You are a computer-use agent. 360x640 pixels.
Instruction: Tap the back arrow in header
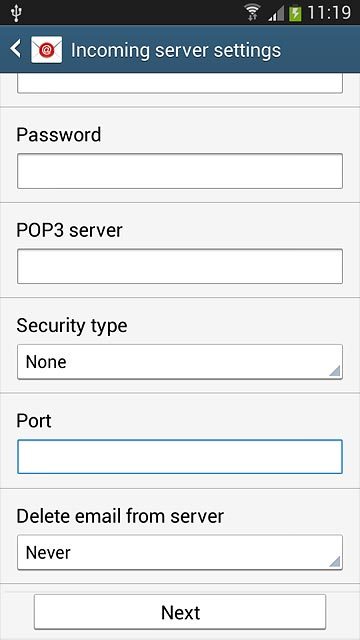pos(16,49)
